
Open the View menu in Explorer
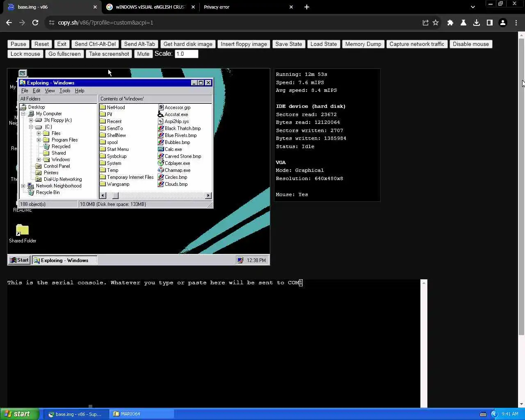click(x=50, y=91)
